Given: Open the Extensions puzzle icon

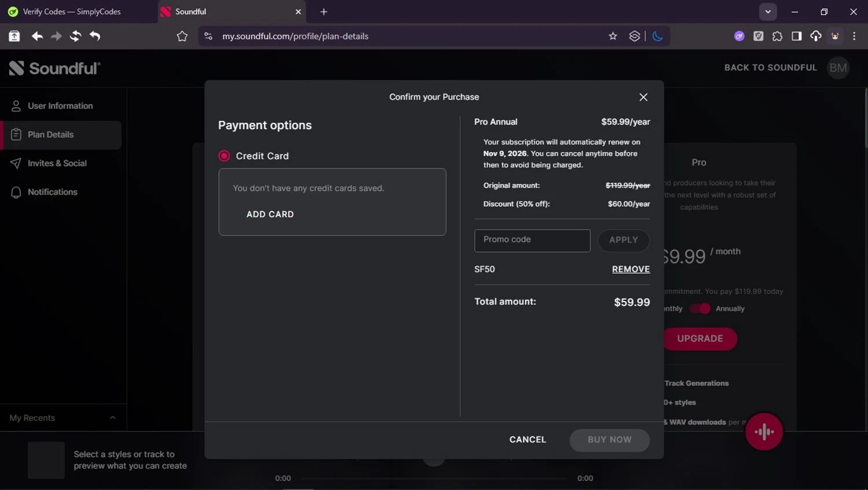Looking at the screenshot, I should click(777, 36).
